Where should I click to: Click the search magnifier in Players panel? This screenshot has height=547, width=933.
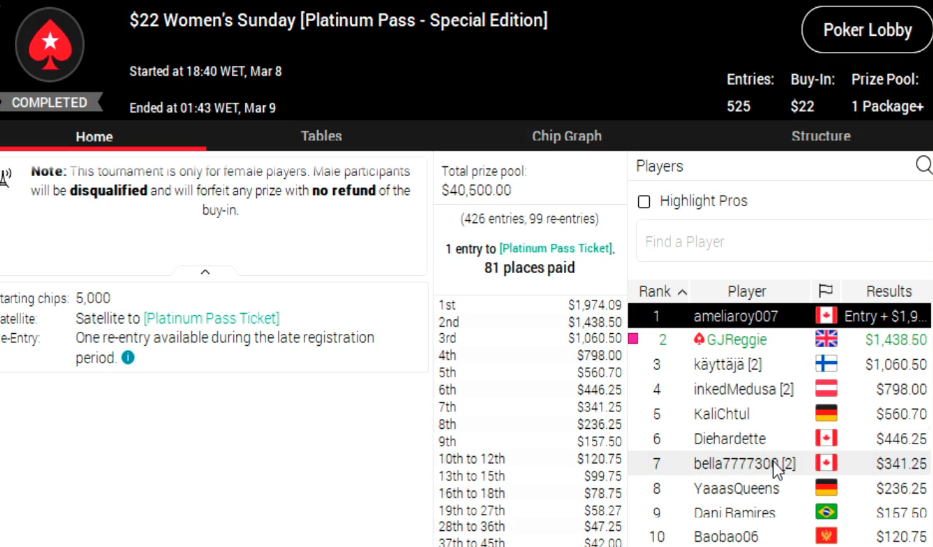click(924, 166)
